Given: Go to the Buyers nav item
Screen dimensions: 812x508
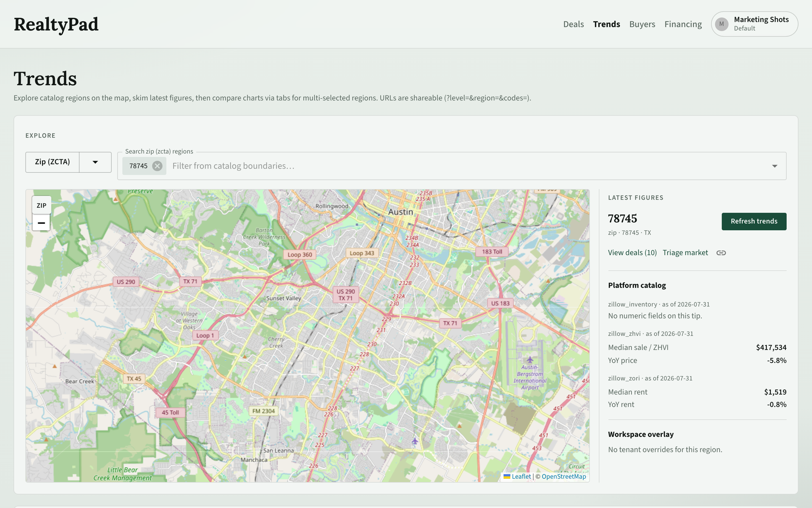Looking at the screenshot, I should pos(642,24).
